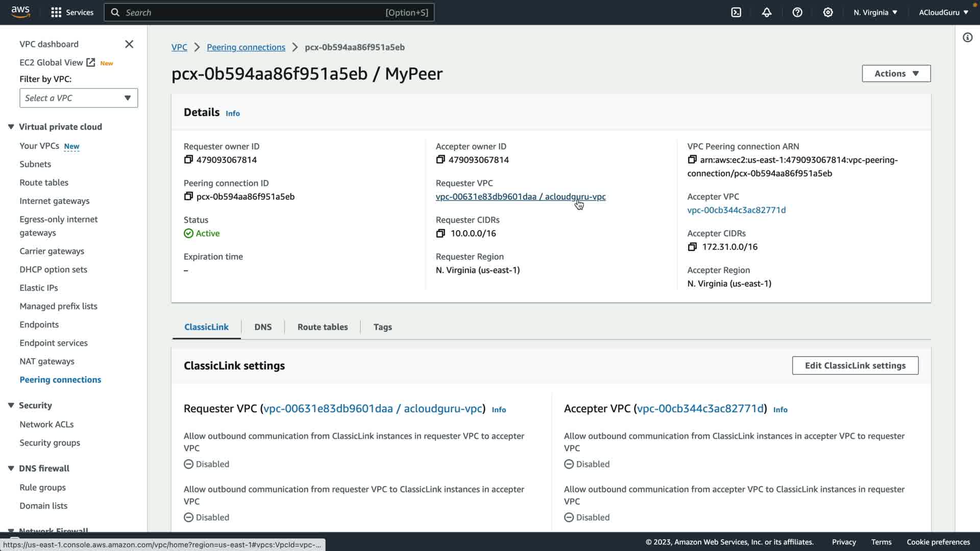Open AWS CloudShell icon in top bar
Viewport: 980px width, 551px height.
click(736, 12)
